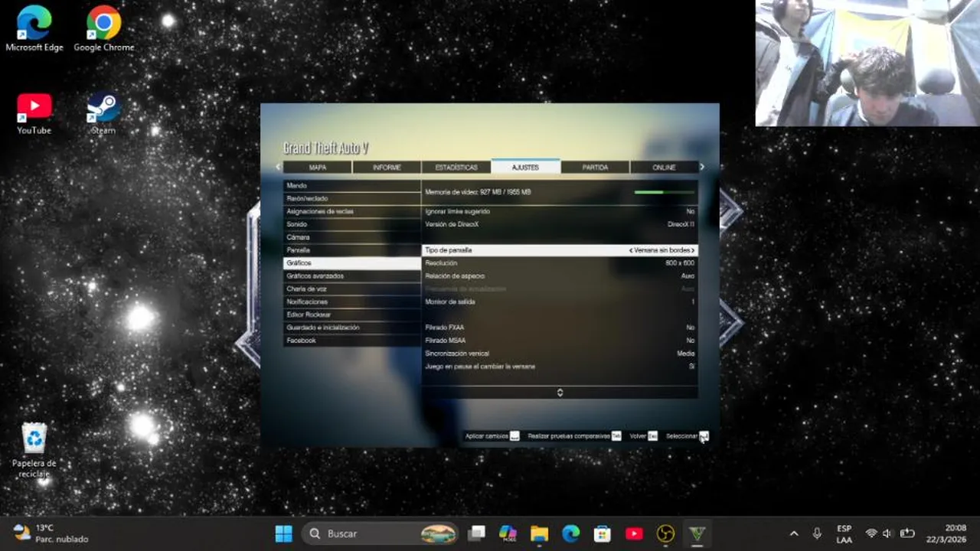Select Pantalla settings category
Image resolution: width=980 pixels, height=551 pixels.
351,250
